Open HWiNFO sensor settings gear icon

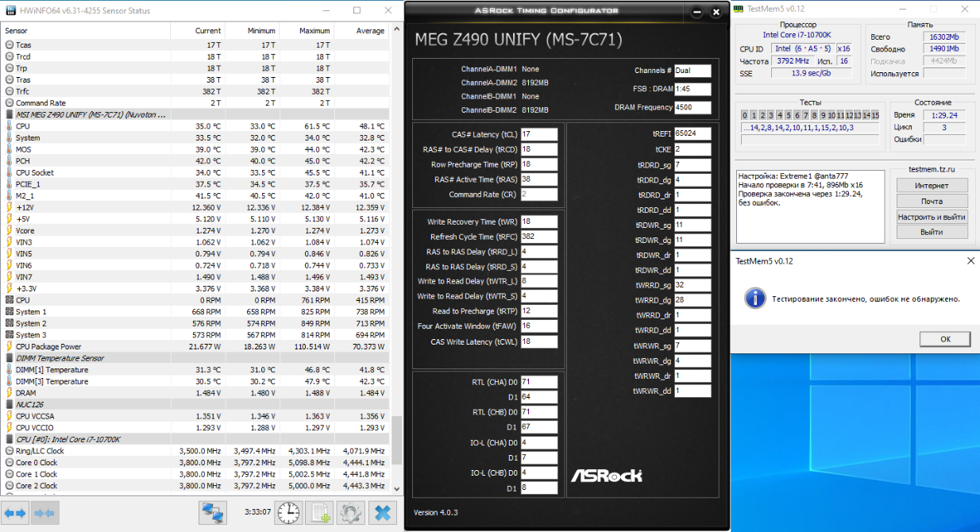pyautogui.click(x=350, y=512)
